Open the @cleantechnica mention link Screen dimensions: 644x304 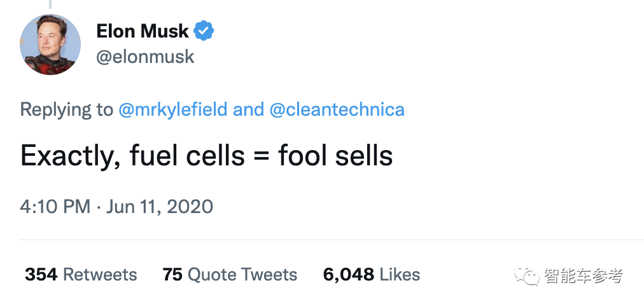[337, 109]
